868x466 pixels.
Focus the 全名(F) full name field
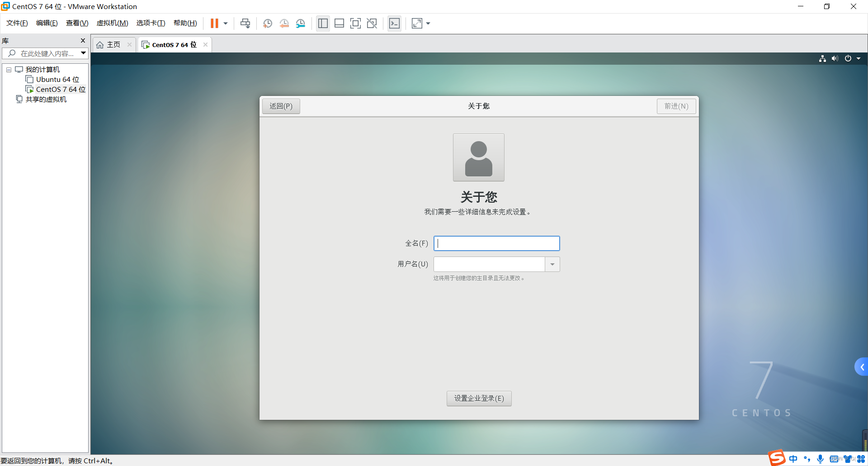click(x=497, y=243)
